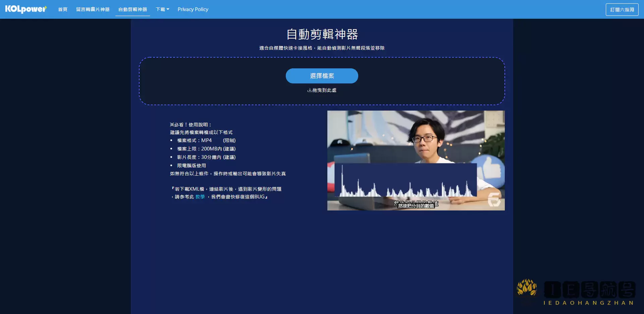Viewport: 644px width, 314px height.
Task: Open the 下載 dropdown menu
Action: pyautogui.click(x=160, y=9)
